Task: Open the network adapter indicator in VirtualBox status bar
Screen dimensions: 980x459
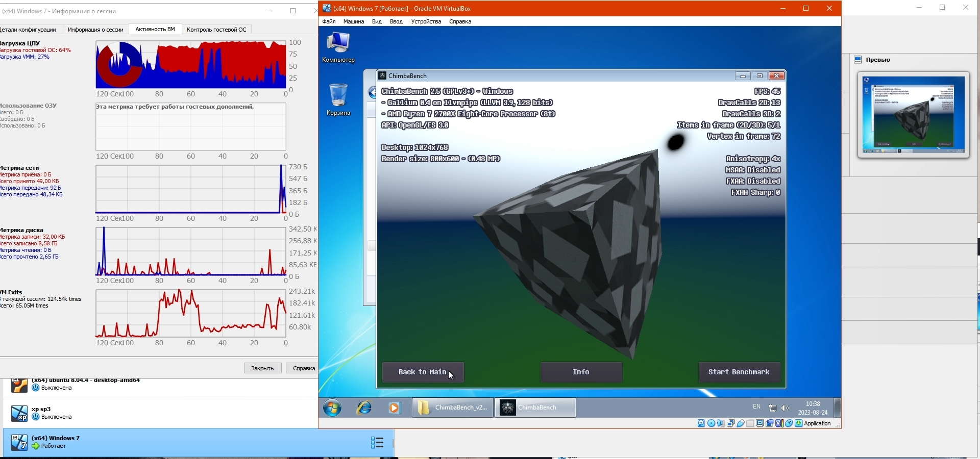Action: click(x=730, y=423)
